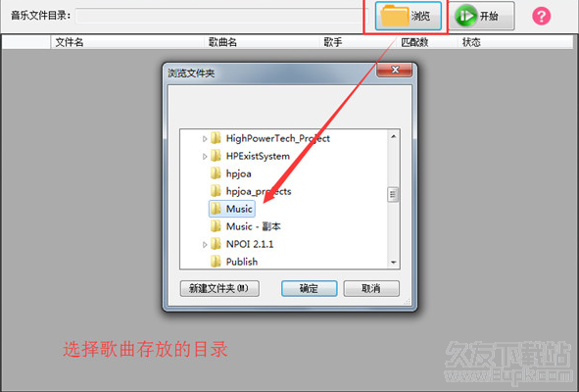This screenshot has height=392, width=579.
Task: Select the Music folder in the tree
Action: click(x=232, y=209)
